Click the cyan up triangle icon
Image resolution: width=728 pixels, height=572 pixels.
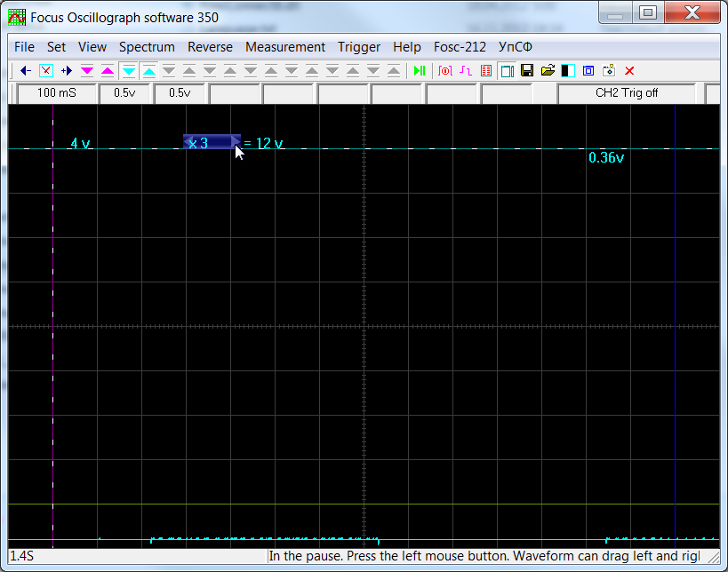click(149, 71)
